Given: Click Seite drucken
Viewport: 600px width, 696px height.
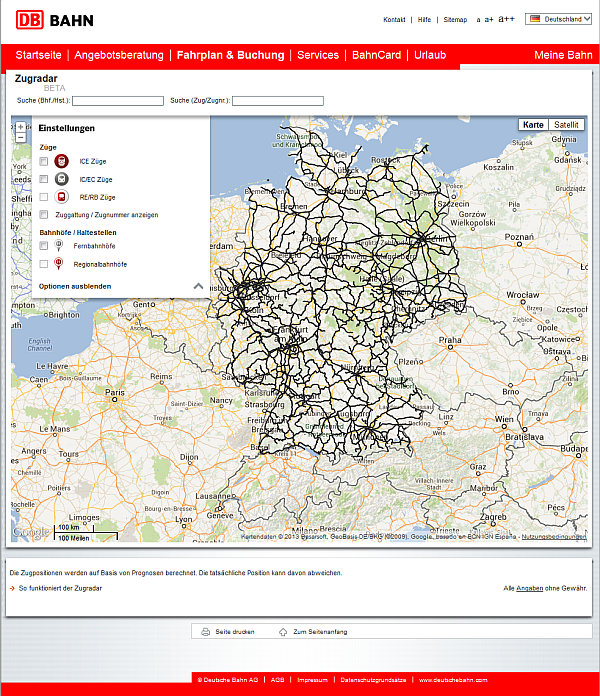Looking at the screenshot, I should pos(235,632).
